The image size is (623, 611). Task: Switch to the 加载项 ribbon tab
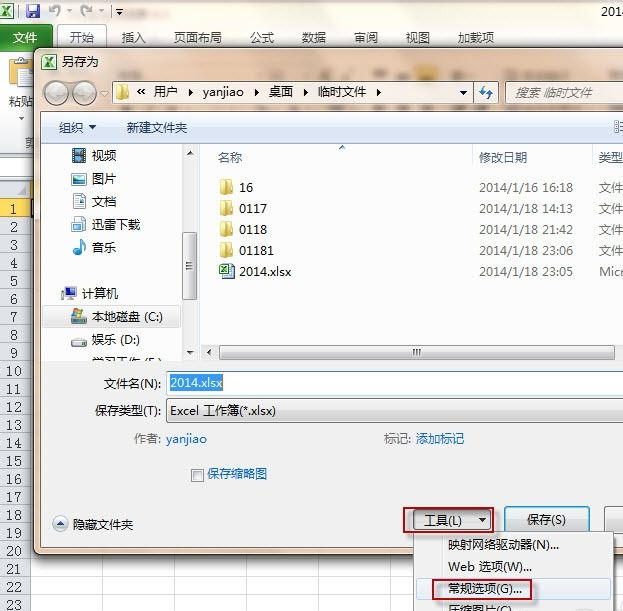476,38
